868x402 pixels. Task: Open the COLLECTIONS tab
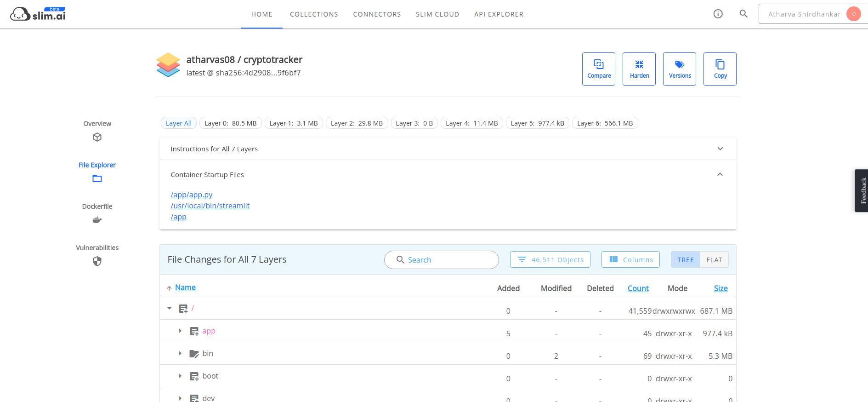point(314,14)
